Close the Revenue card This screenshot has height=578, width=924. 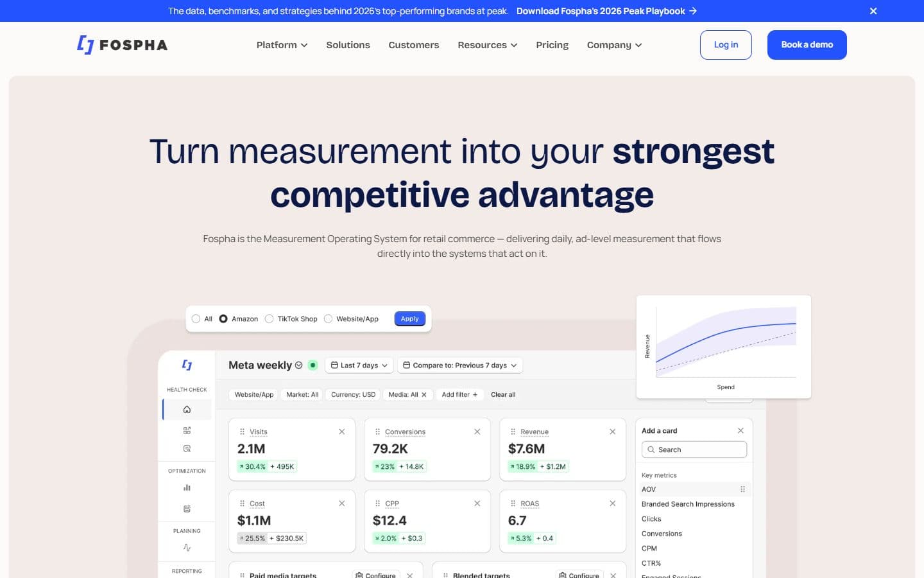pos(613,432)
